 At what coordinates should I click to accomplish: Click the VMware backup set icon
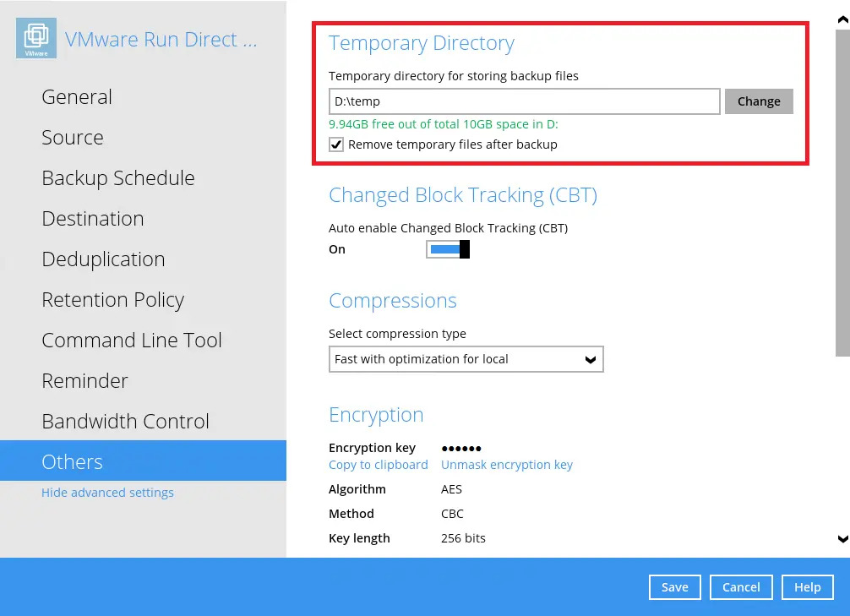[x=36, y=39]
